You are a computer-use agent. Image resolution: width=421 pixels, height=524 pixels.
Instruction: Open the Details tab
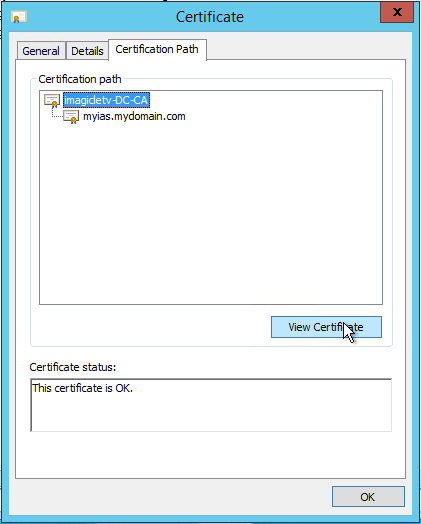pyautogui.click(x=87, y=51)
